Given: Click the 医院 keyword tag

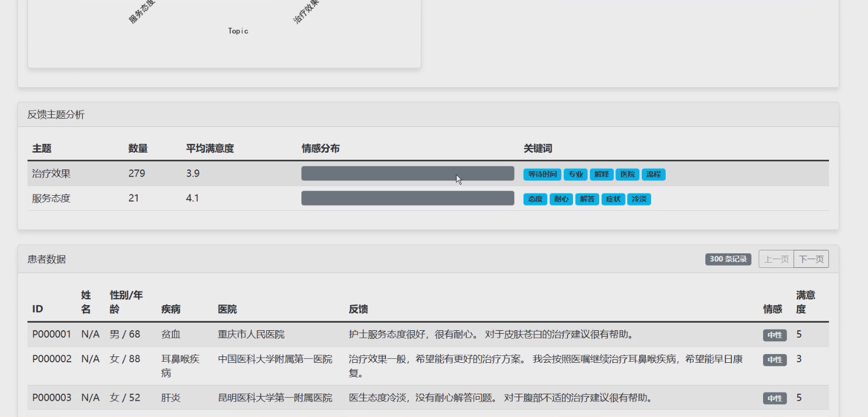Looking at the screenshot, I should 627,174.
